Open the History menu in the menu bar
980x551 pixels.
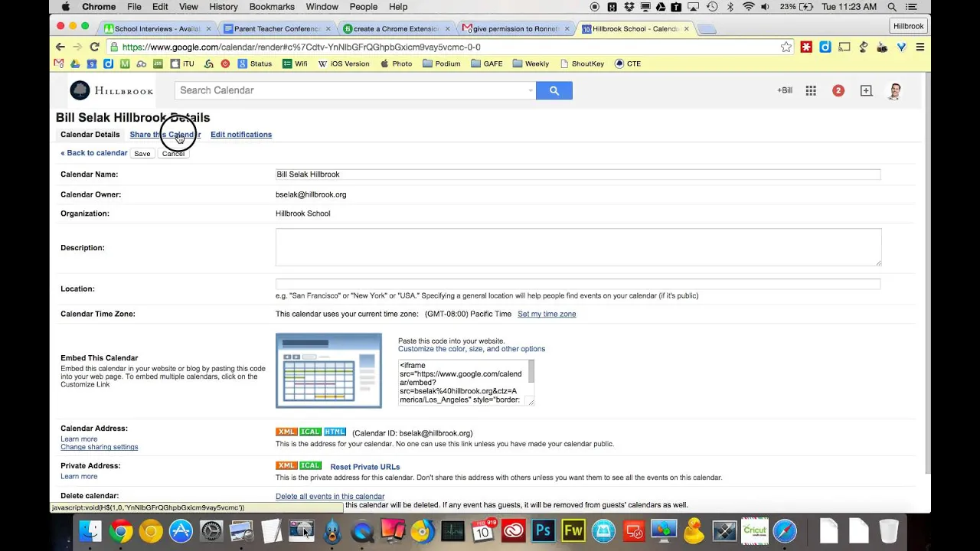point(224,7)
